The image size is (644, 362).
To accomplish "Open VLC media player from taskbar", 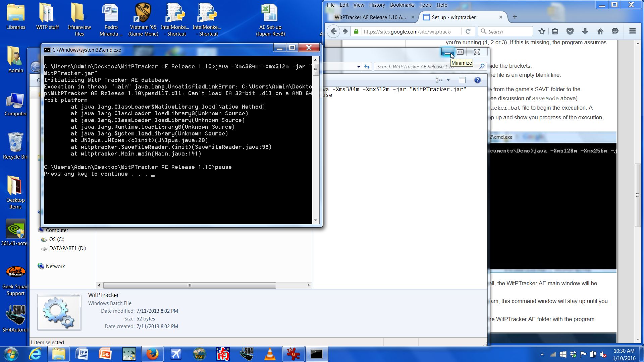I will 270,354.
